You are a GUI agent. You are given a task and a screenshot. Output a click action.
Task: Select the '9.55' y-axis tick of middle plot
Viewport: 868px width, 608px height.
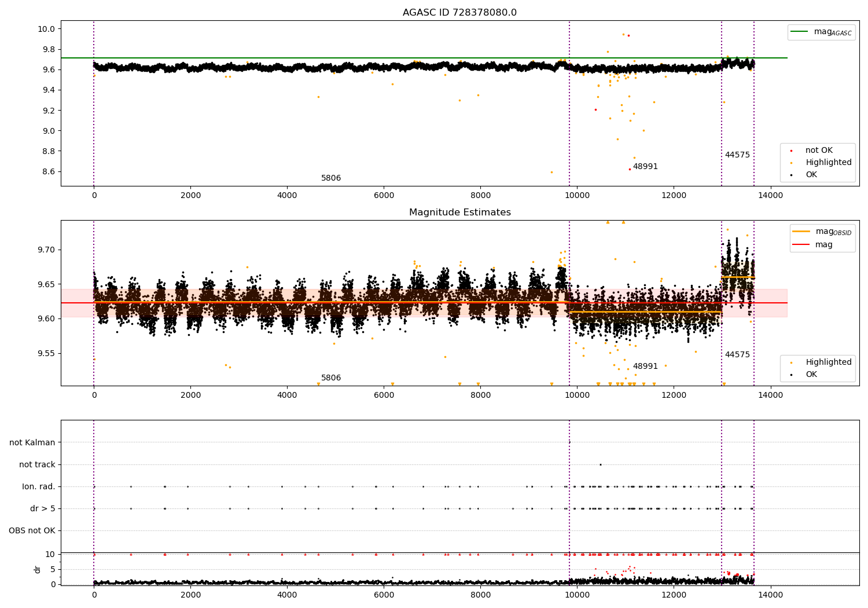point(47,354)
